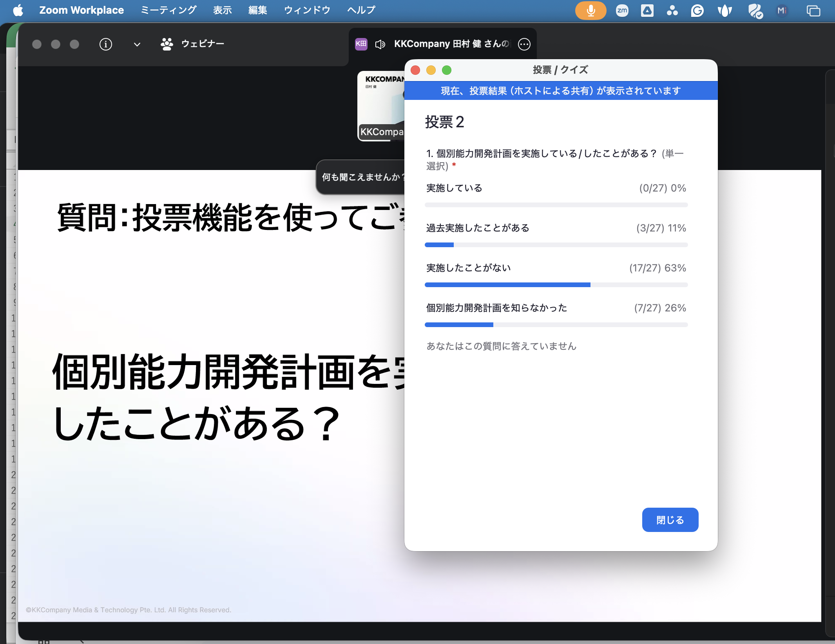Click the slide text したことがある？
Screen dimensions: 835x644
[196, 424]
